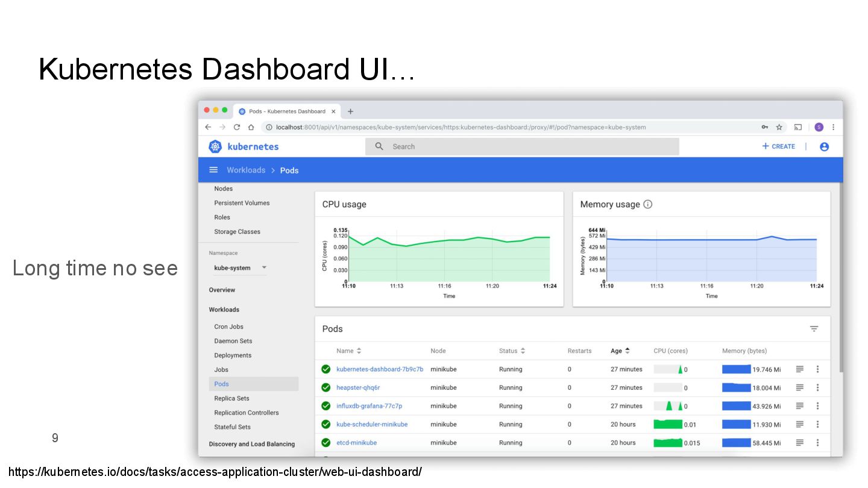Screen dimensions: 868x488
Task: Click the saved passwords key icon
Action: [764, 127]
